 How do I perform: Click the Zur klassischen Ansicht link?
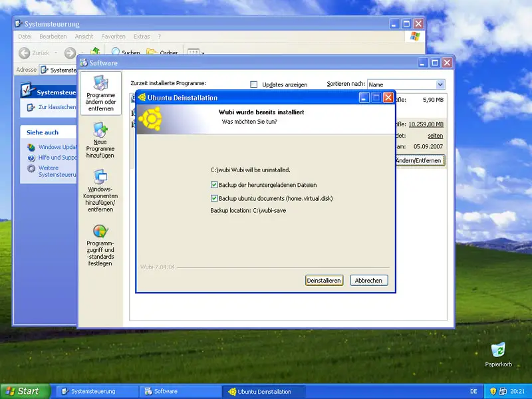point(57,107)
